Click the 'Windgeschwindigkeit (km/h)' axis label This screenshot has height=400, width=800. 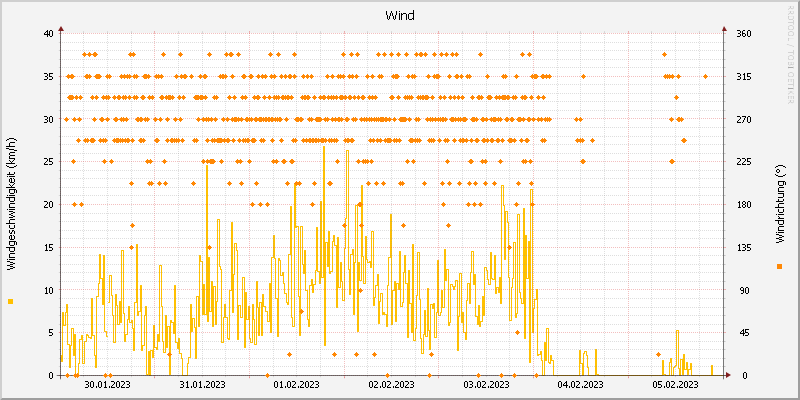pyautogui.click(x=11, y=204)
